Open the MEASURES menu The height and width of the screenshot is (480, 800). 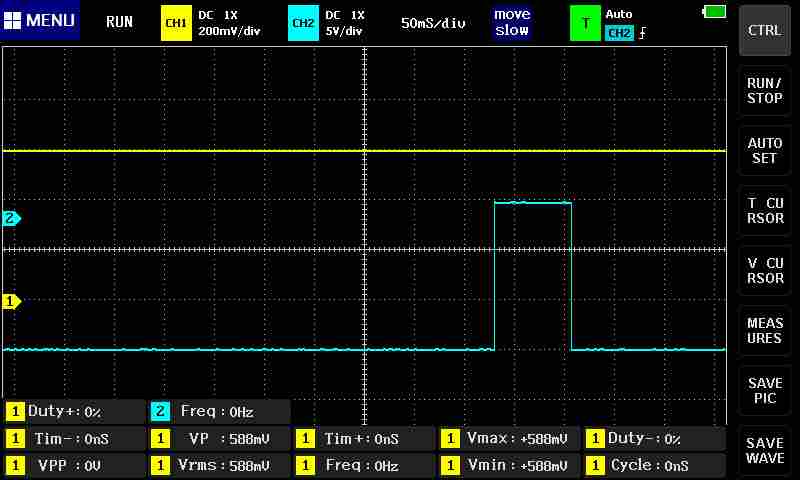765,331
